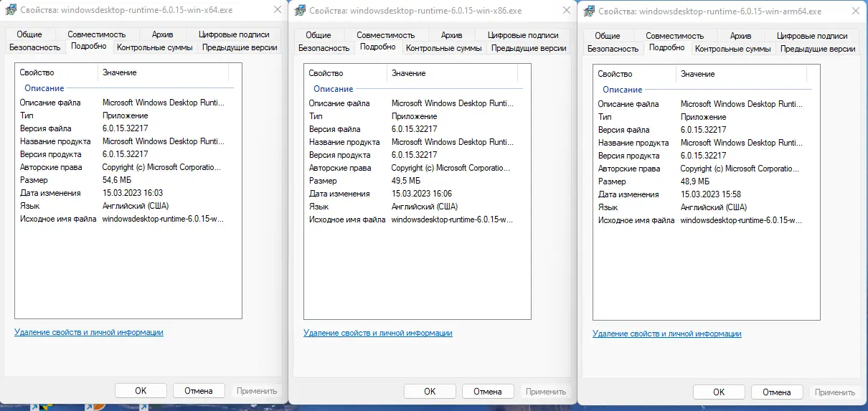
Task: Open Предыдущие версии tab in the x86 window
Action: pos(529,48)
